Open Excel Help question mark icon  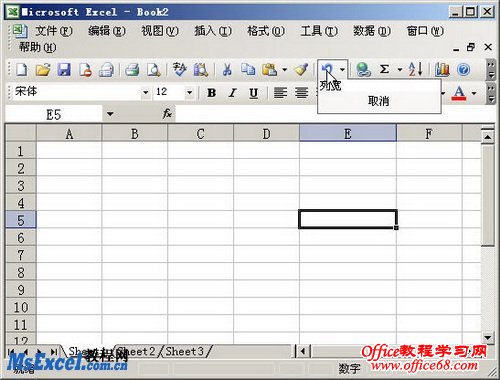pos(463,70)
